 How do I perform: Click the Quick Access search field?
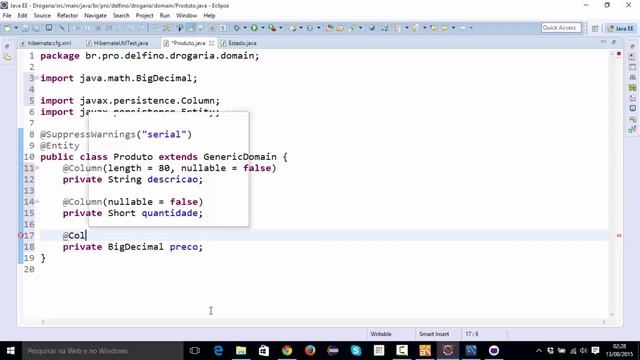561,28
